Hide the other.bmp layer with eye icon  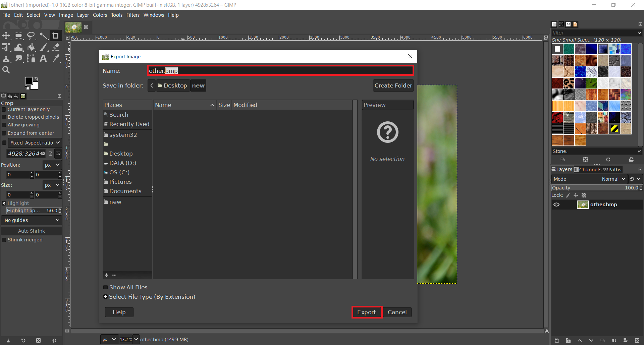point(556,205)
